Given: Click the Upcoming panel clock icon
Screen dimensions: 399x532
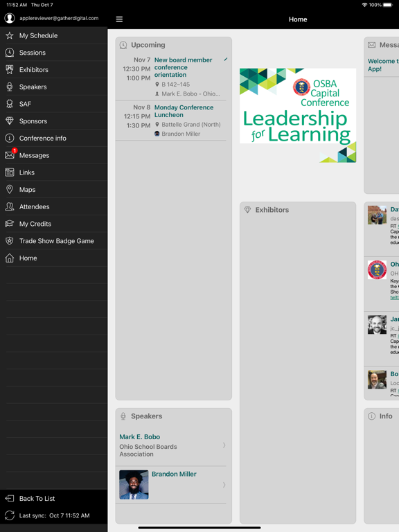Looking at the screenshot, I should pyautogui.click(x=123, y=45).
